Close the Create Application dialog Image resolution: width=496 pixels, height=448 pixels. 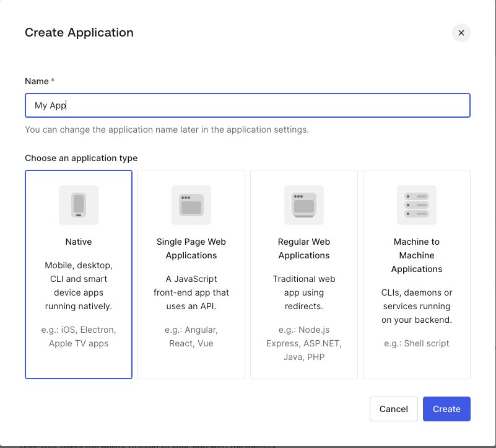coord(461,33)
